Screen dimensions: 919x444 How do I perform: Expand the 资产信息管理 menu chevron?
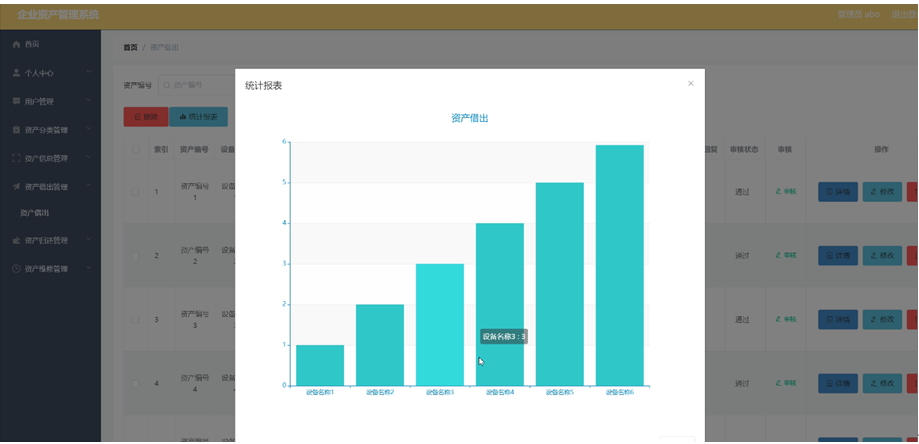pyautogui.click(x=89, y=158)
